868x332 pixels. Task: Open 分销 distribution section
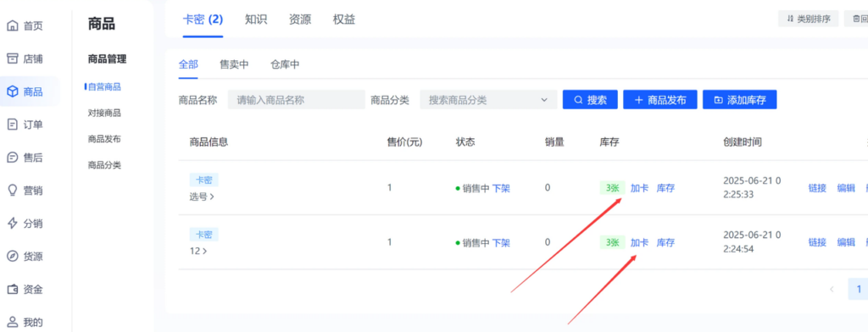25,224
